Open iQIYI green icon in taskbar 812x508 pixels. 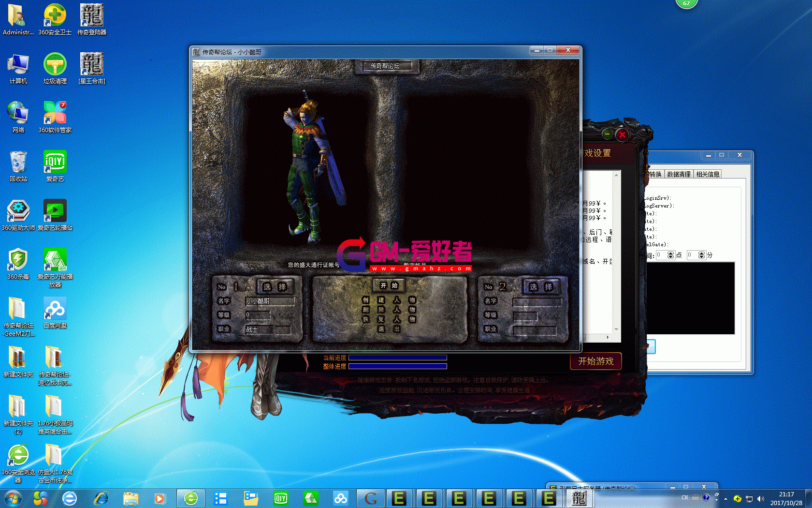coord(281,498)
